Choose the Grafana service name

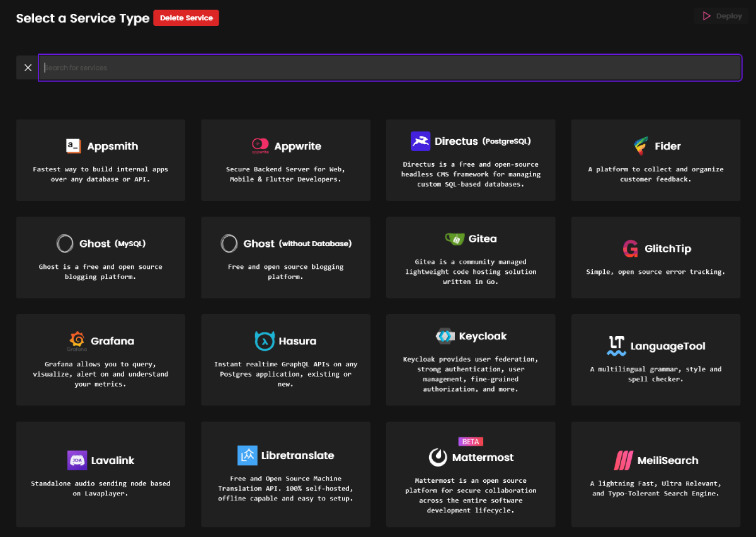coord(113,341)
